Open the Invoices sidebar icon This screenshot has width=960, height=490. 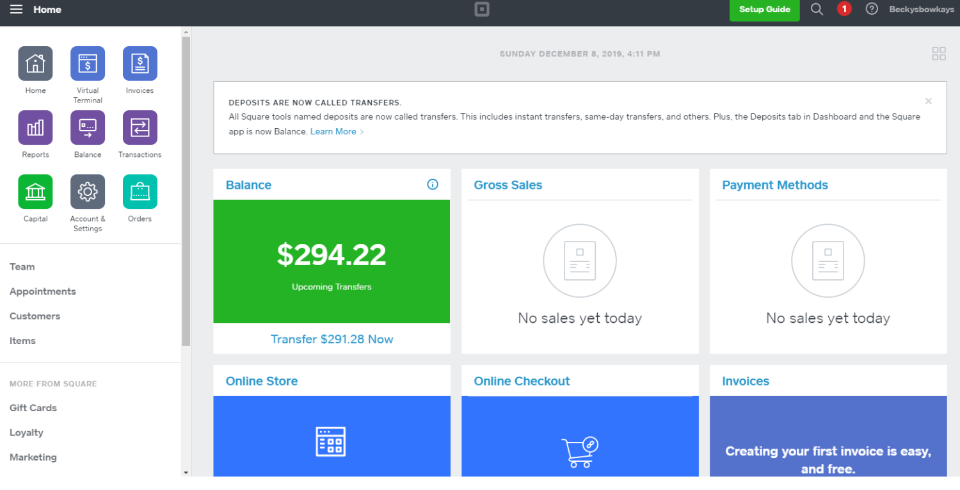coord(140,63)
